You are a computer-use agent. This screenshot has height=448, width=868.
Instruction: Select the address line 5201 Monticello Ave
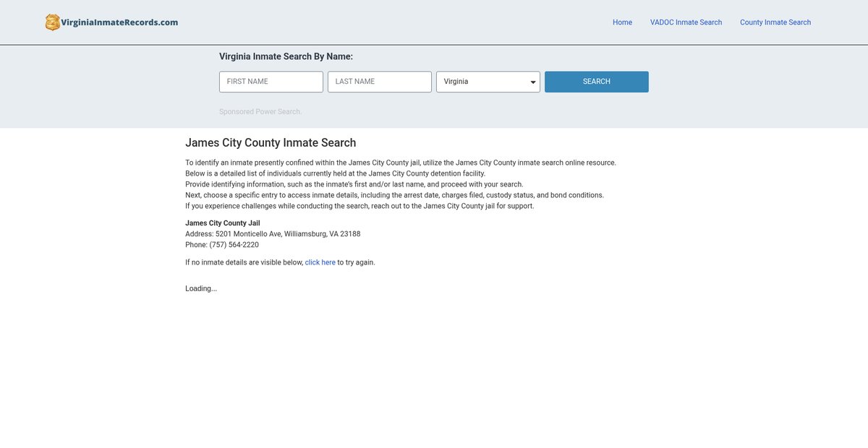click(273, 234)
